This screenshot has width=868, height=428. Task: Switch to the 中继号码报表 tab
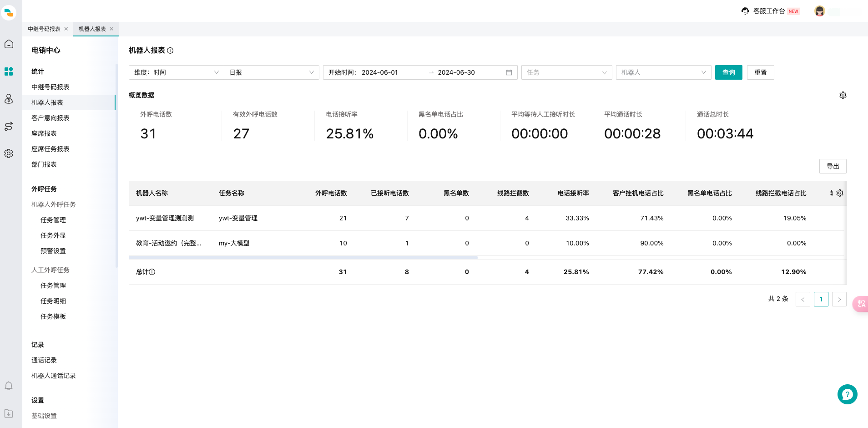coord(44,29)
